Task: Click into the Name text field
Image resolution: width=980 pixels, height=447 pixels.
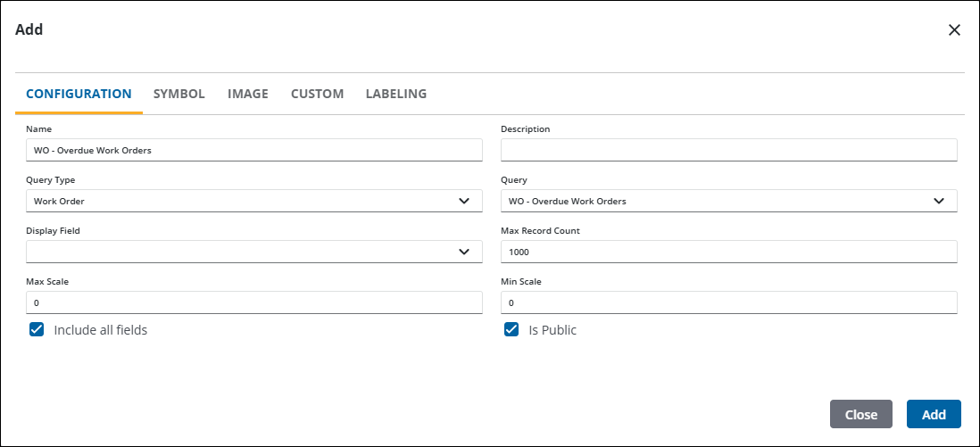Action: [254, 150]
